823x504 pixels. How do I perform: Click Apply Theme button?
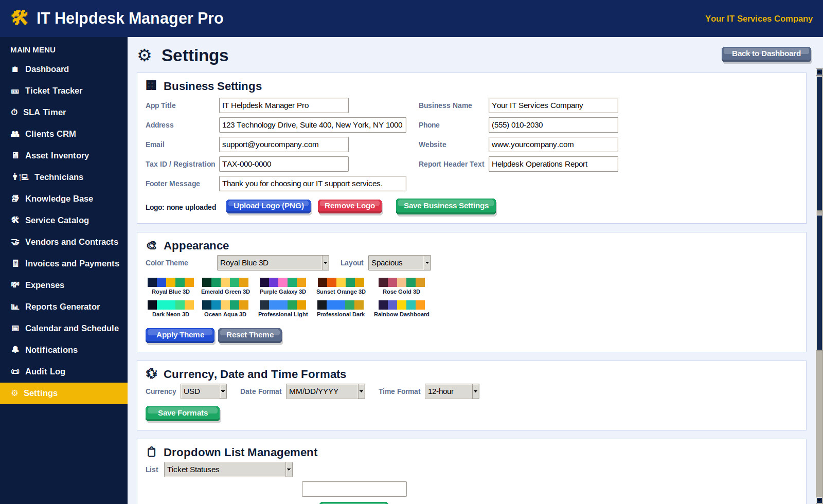coord(180,335)
